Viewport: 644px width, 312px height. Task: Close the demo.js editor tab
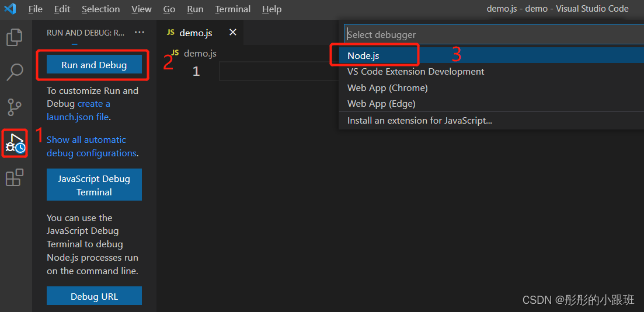point(233,33)
